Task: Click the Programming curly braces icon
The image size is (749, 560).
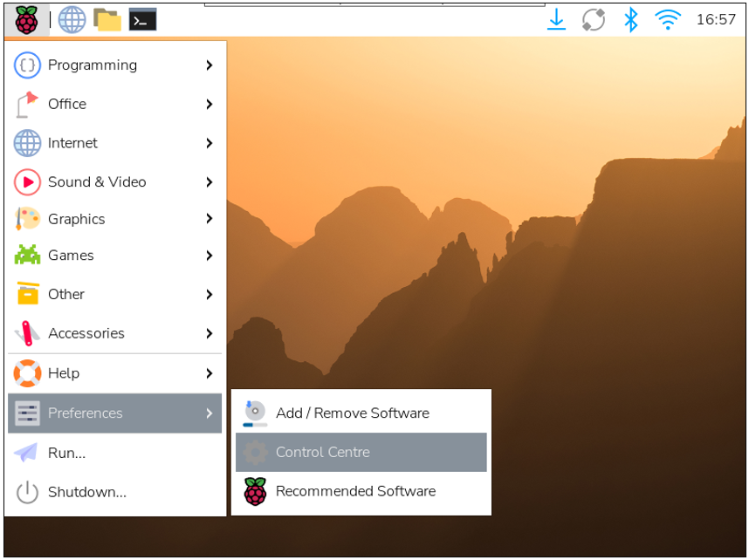Action: 27,65
